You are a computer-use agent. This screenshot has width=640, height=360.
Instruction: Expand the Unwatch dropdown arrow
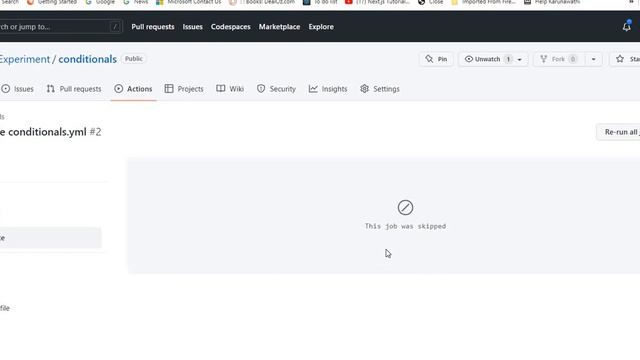[x=520, y=60]
